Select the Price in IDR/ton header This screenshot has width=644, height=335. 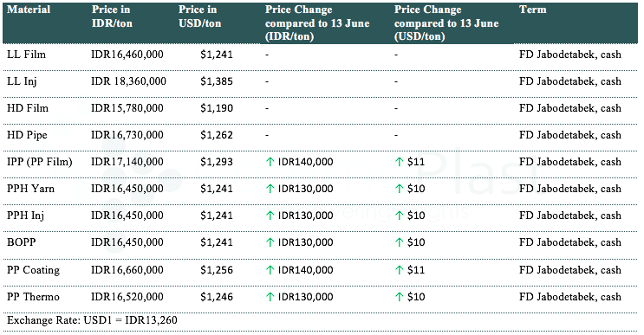112,16
